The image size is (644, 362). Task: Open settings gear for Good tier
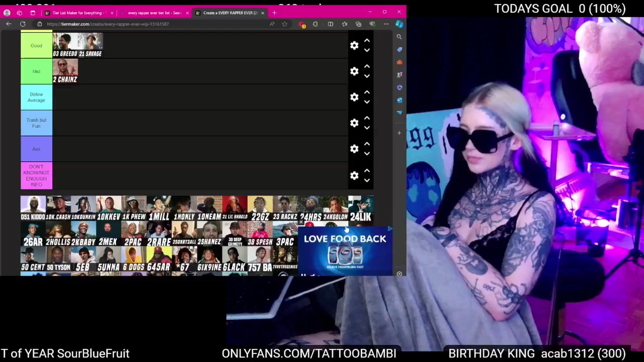(354, 46)
